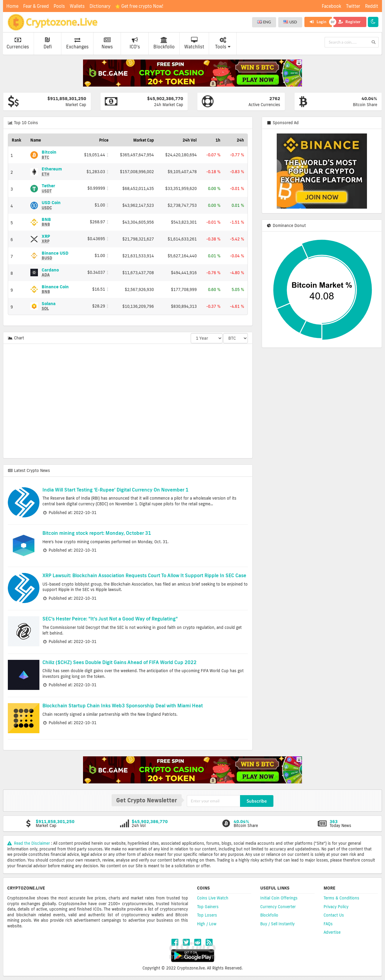Focus the newsletter email field

click(x=213, y=801)
